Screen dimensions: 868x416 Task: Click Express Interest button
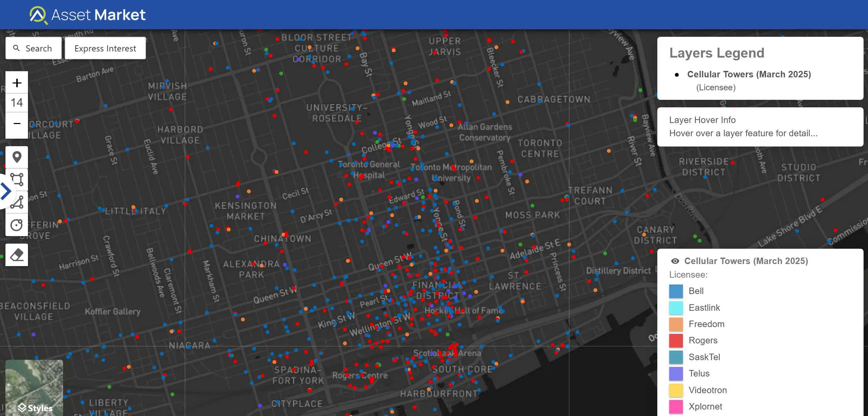(105, 48)
